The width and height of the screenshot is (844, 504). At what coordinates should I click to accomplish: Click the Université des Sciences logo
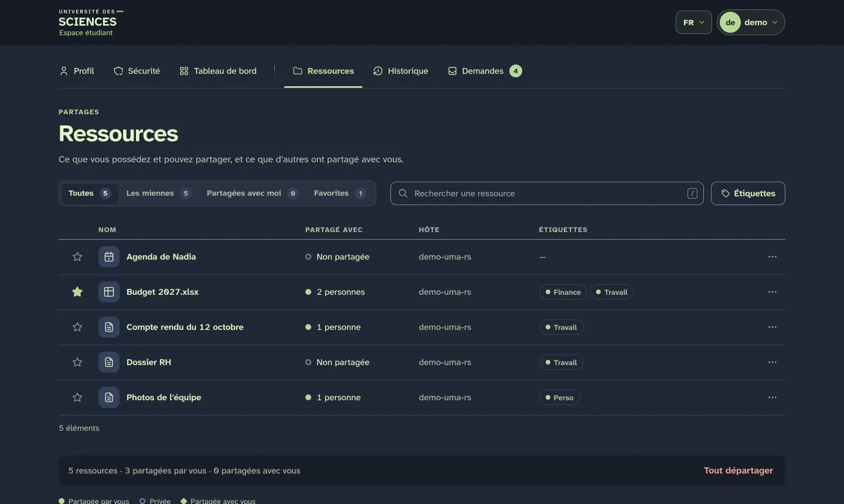pos(91,22)
